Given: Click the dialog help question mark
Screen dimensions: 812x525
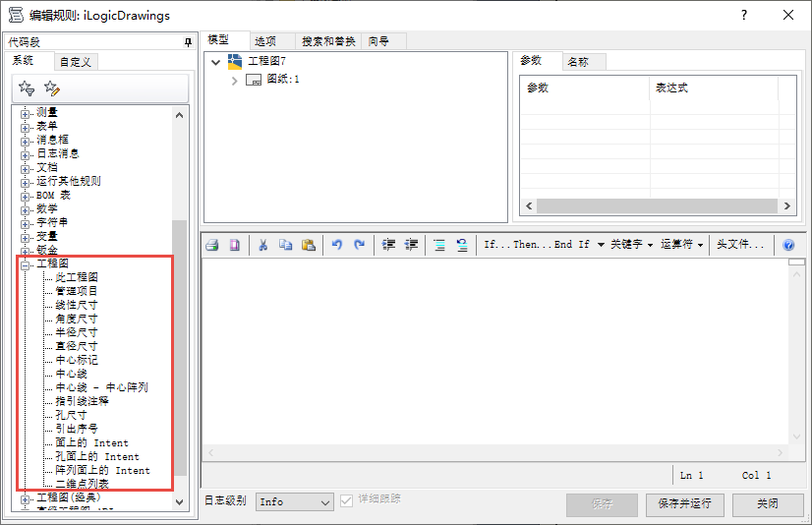Looking at the screenshot, I should coord(744,15).
